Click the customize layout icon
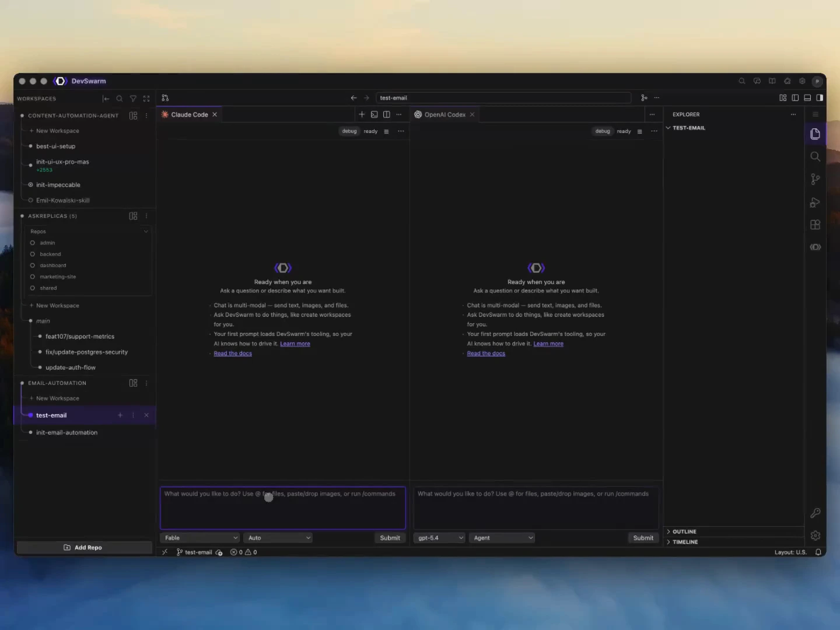 click(783, 98)
